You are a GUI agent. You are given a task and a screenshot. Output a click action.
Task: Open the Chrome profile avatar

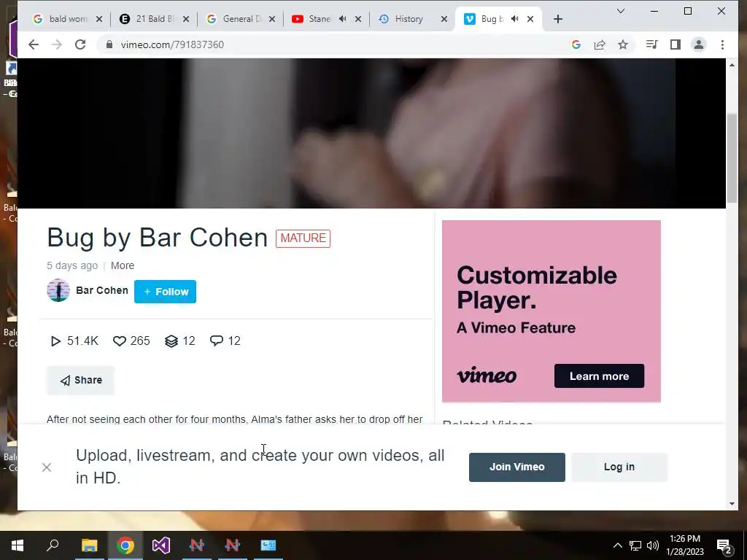[698, 44]
